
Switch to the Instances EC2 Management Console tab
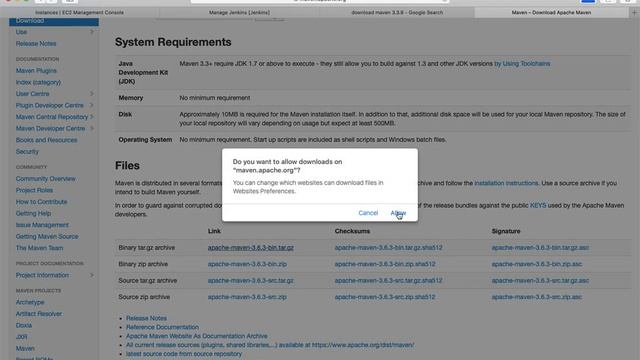[79, 12]
